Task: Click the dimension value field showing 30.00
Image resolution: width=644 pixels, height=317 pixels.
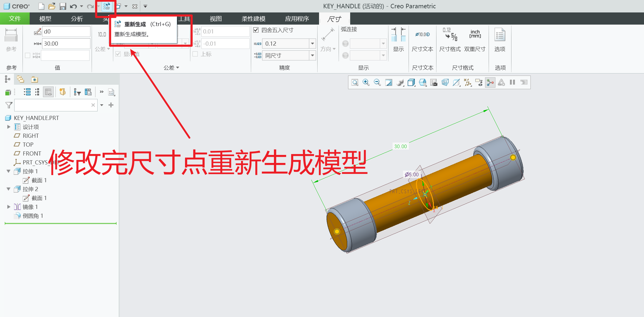Action: click(x=66, y=43)
